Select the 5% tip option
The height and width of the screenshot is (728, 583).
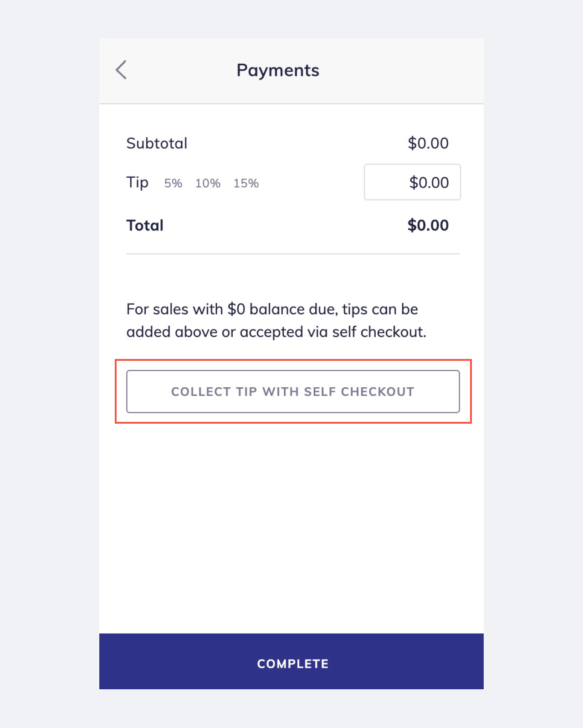172,183
